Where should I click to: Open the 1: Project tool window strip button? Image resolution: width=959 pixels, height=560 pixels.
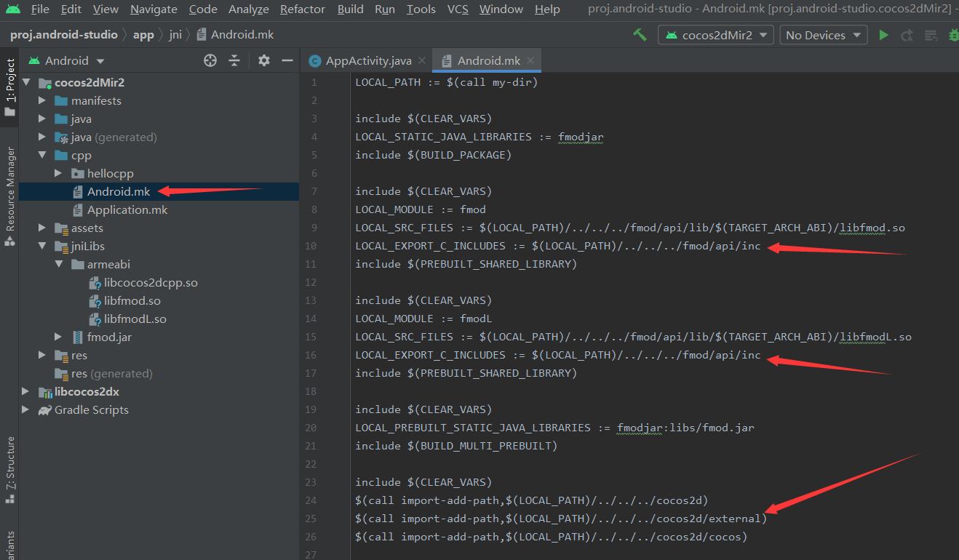pos(9,88)
